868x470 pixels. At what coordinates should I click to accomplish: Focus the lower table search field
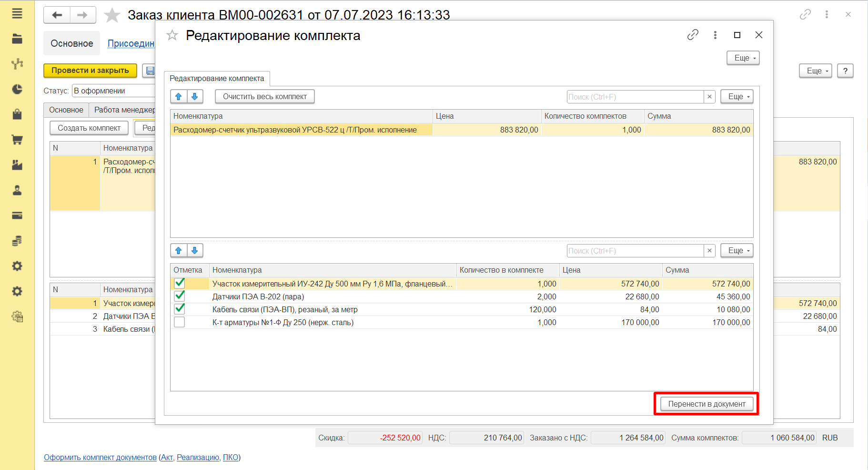636,251
